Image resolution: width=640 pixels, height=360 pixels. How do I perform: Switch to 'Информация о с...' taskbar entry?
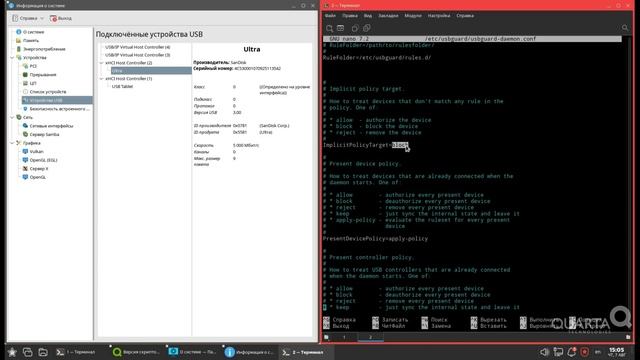pyautogui.click(x=249, y=352)
